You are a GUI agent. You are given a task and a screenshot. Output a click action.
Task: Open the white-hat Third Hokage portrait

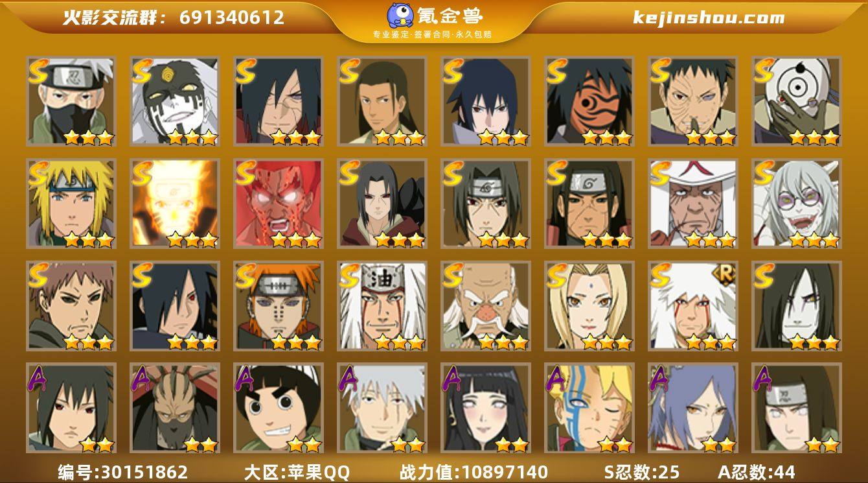coord(693,204)
